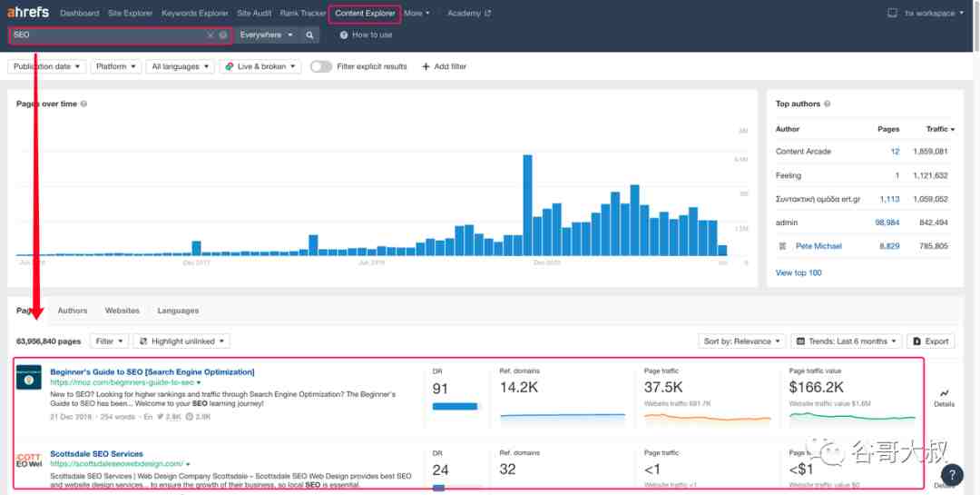Open Details chart icon for Moz result
The height and width of the screenshot is (495, 980).
pyautogui.click(x=944, y=393)
